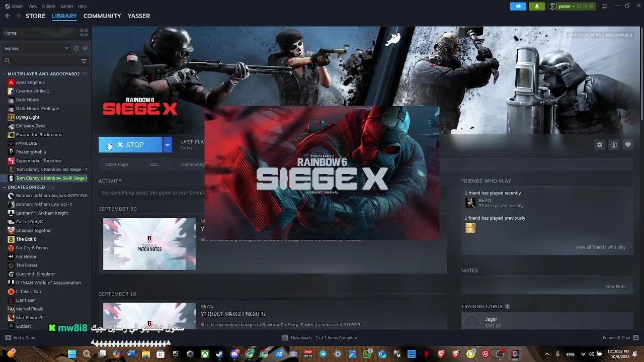Go back with the left arrow

coord(8,16)
